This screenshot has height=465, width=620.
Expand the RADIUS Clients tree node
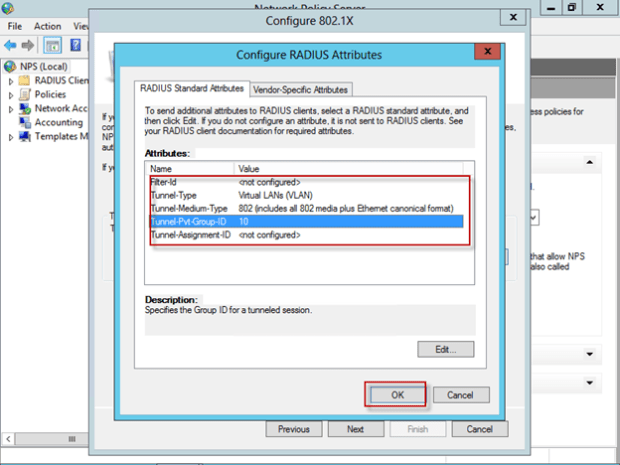pyautogui.click(x=11, y=80)
